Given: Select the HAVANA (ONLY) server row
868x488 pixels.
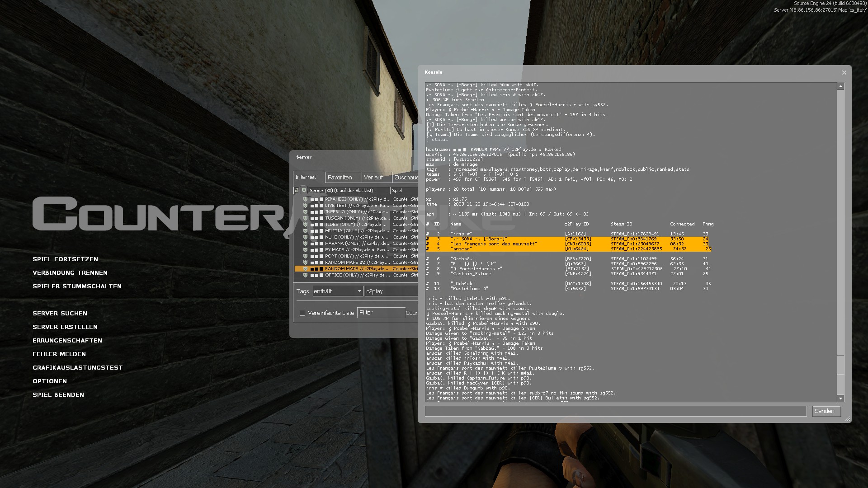Looking at the screenshot, I should tap(355, 244).
